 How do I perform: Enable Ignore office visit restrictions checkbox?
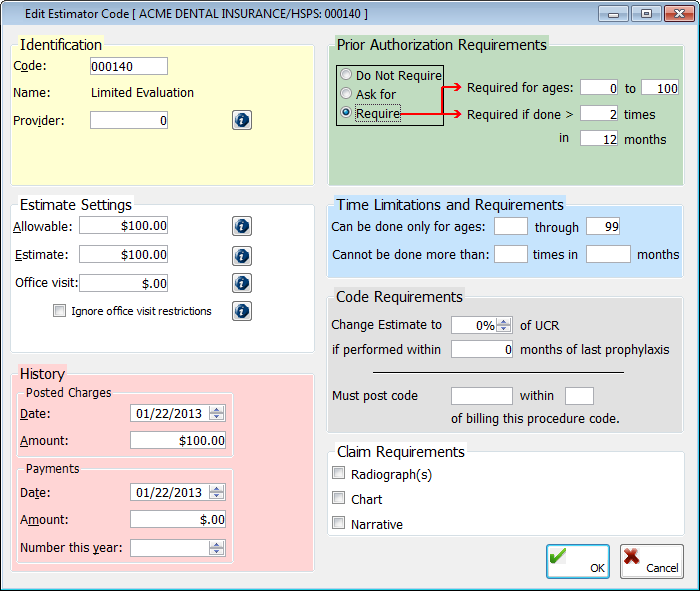[60, 311]
